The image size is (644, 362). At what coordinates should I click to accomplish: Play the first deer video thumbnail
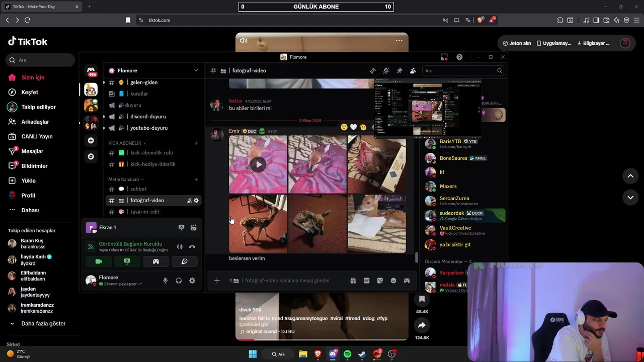point(258,164)
